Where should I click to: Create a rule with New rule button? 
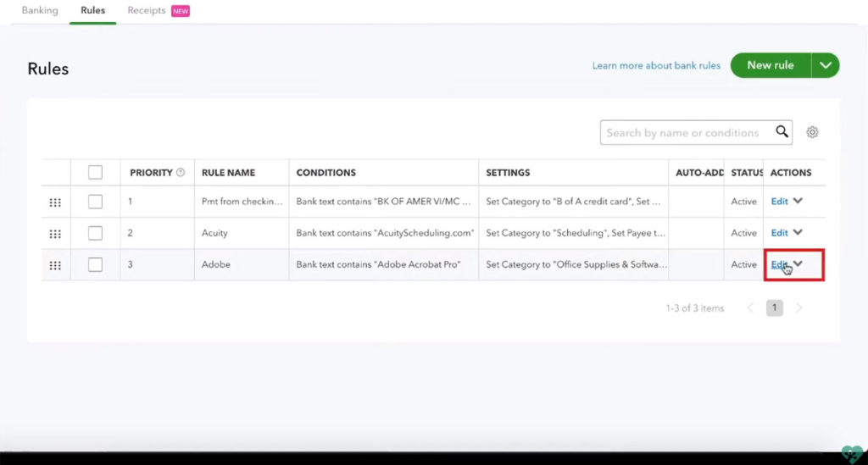coord(771,65)
